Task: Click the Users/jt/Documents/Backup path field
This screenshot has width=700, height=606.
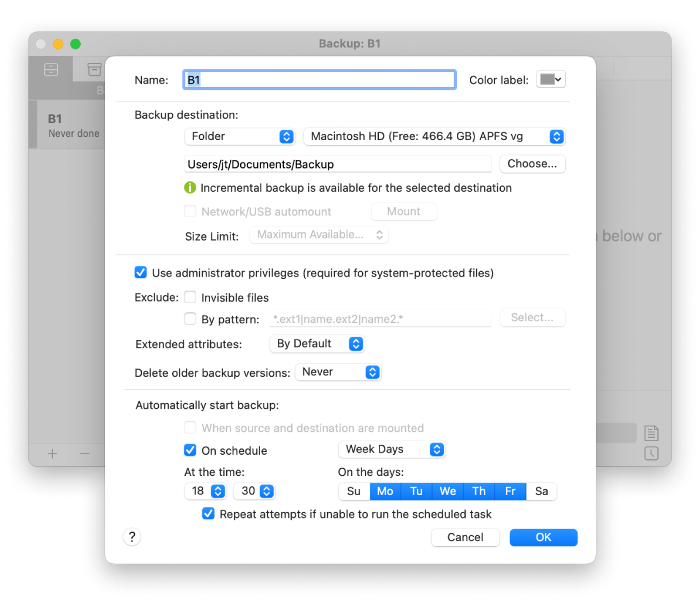Action: click(338, 164)
